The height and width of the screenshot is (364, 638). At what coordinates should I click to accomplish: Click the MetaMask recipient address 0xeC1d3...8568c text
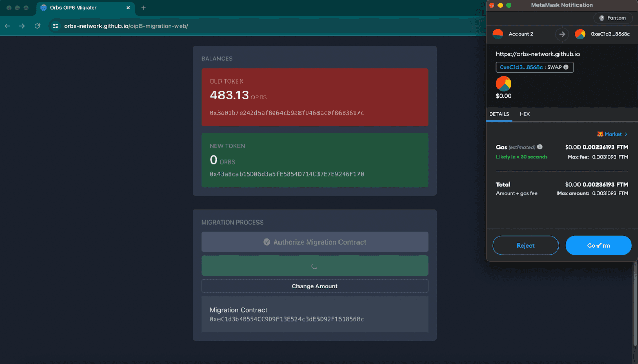pos(610,34)
